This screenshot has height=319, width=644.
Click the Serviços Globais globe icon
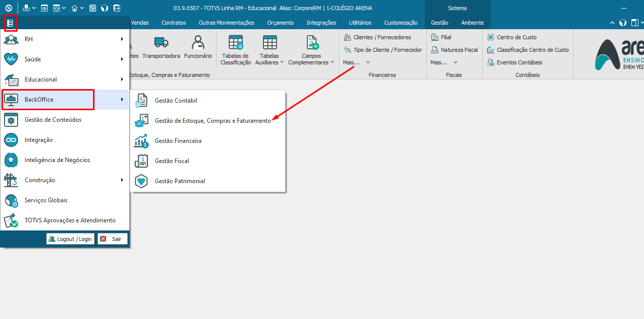click(x=11, y=200)
